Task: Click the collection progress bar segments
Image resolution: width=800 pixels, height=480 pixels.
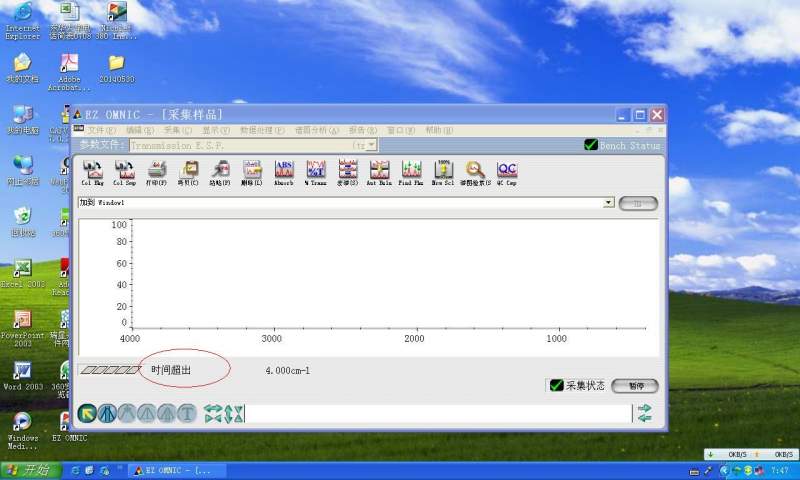Action: click(110, 370)
